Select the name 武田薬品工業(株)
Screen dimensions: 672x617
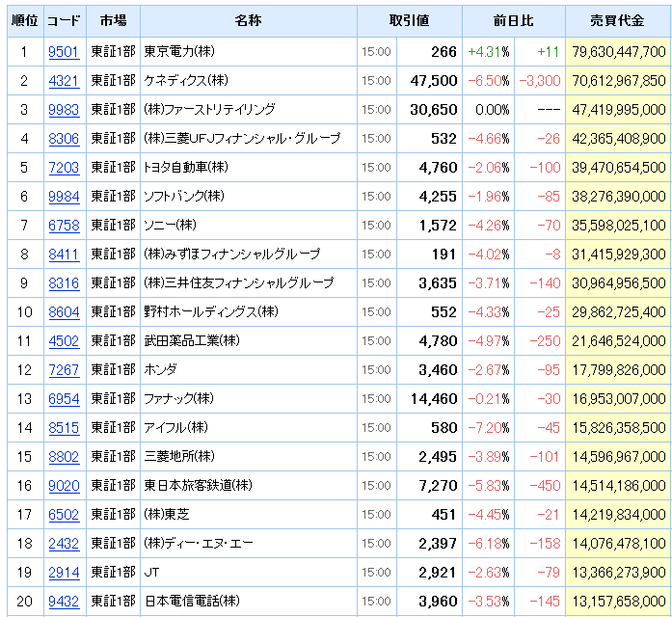192,341
